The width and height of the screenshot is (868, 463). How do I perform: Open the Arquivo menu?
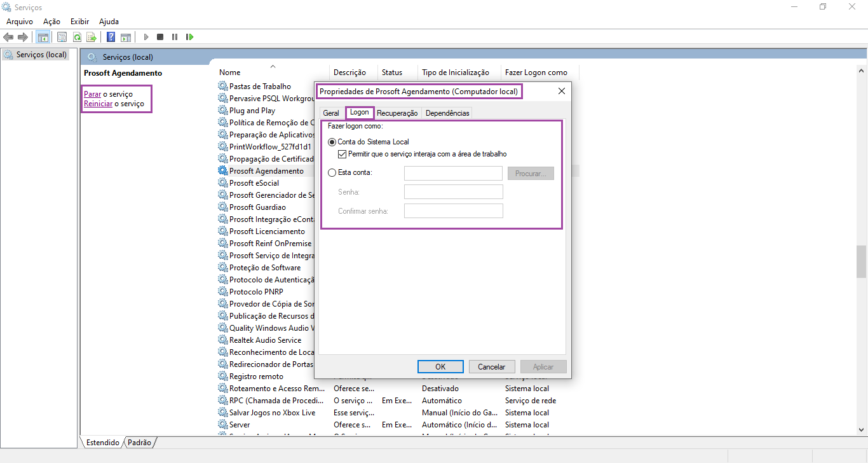pyautogui.click(x=20, y=22)
